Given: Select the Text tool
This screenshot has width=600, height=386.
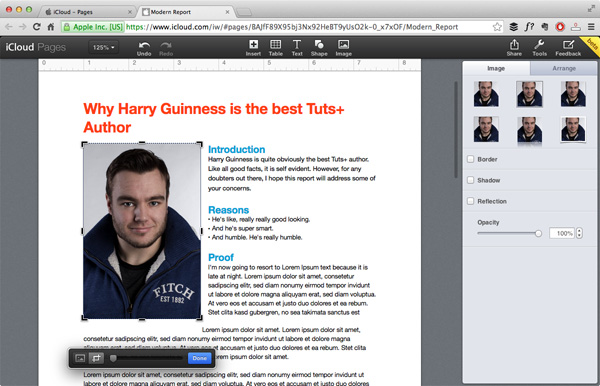Looking at the screenshot, I should [297, 48].
